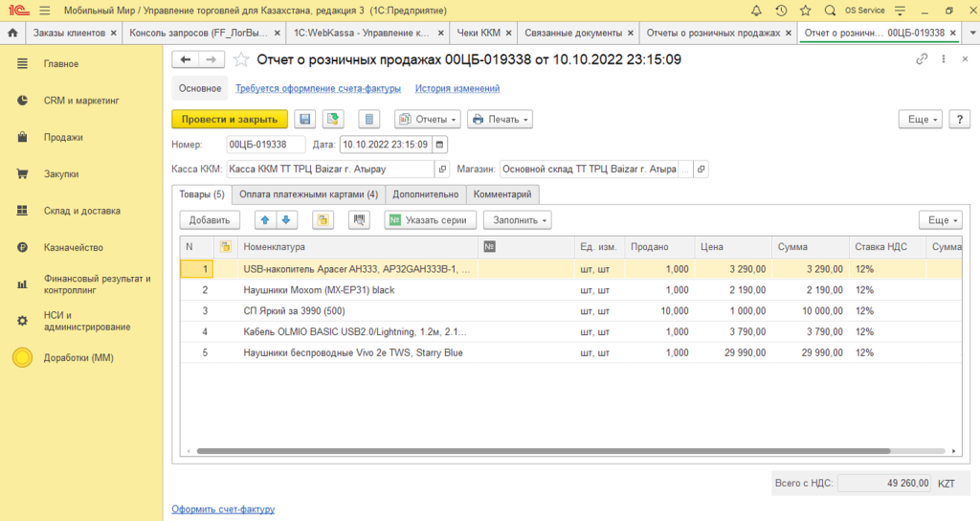Image resolution: width=980 pixels, height=521 pixels.
Task: Click price cell 29 990,00 in Цена column
Action: [733, 352]
